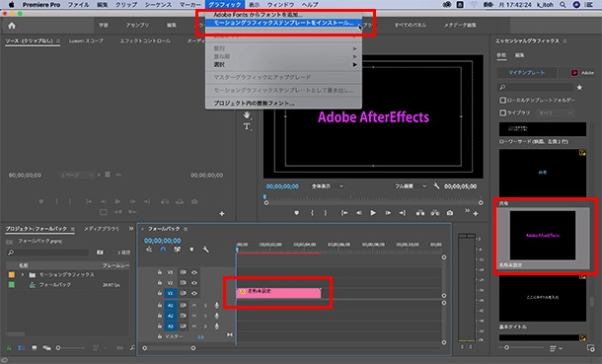602x364 pixels.
Task: Select the Type tool in the toolbar
Action: click(247, 126)
